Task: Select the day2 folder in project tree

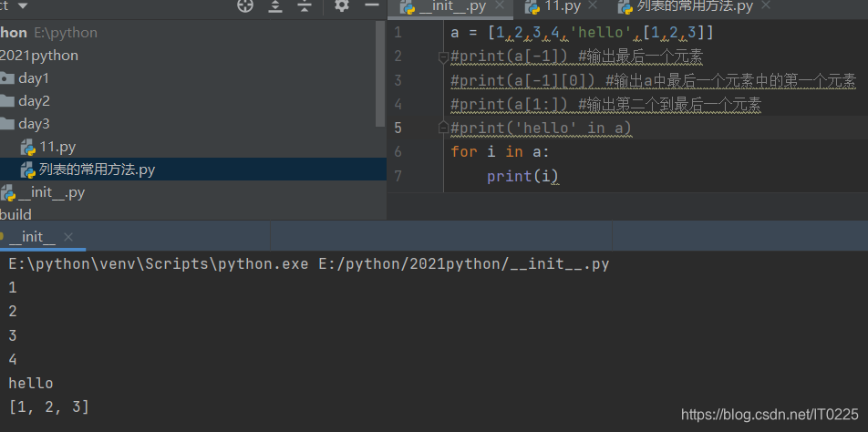Action: [34, 101]
